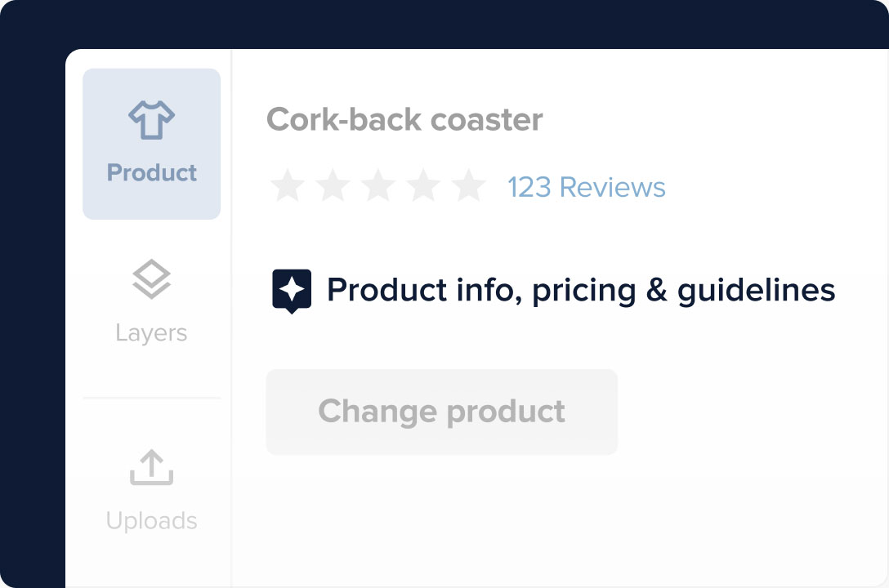889x588 pixels.
Task: Open the Layers tab label
Action: click(152, 333)
